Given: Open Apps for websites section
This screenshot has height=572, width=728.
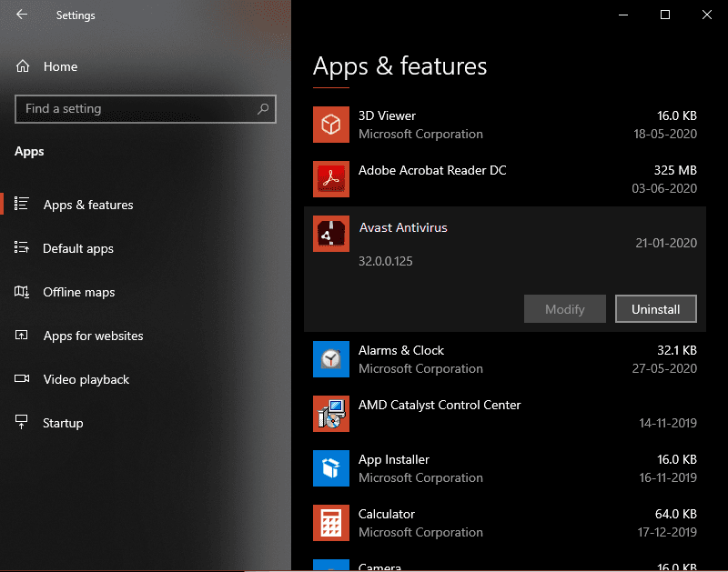Looking at the screenshot, I should [x=94, y=336].
